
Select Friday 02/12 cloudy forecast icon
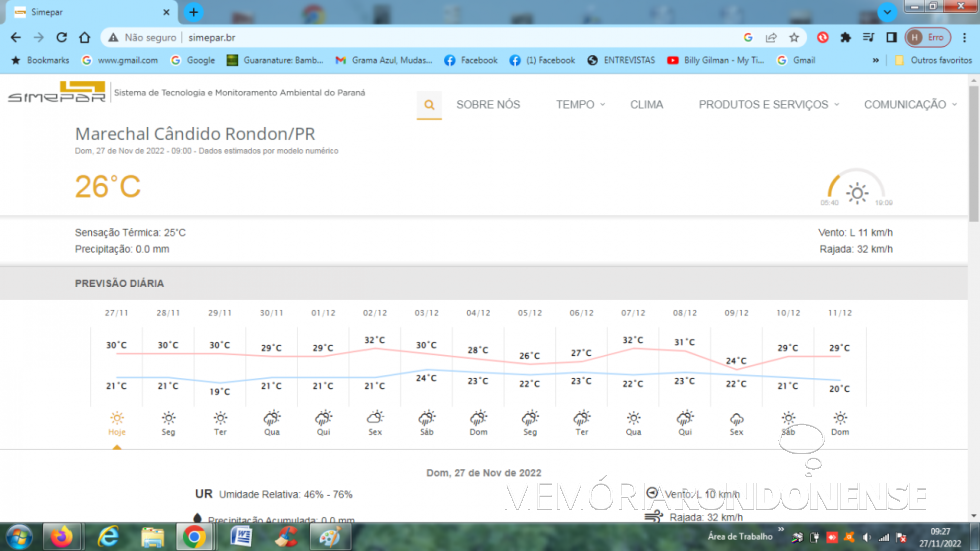click(375, 417)
